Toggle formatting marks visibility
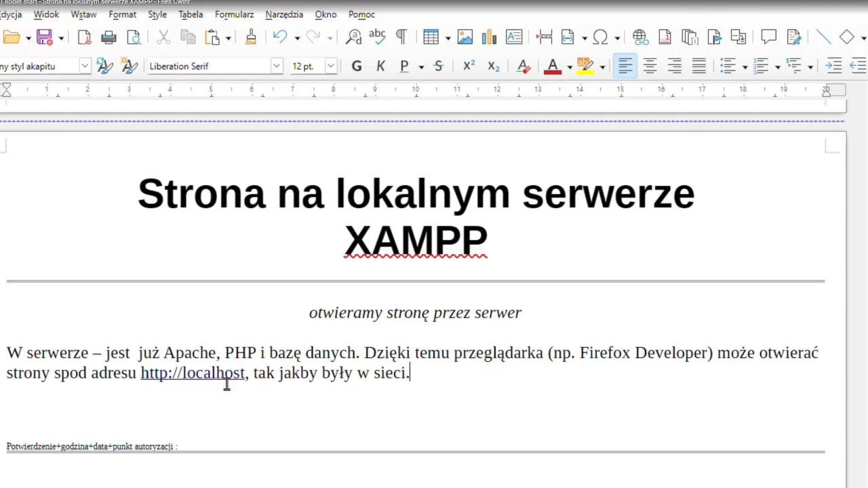The height and width of the screenshot is (488, 868). tap(401, 37)
